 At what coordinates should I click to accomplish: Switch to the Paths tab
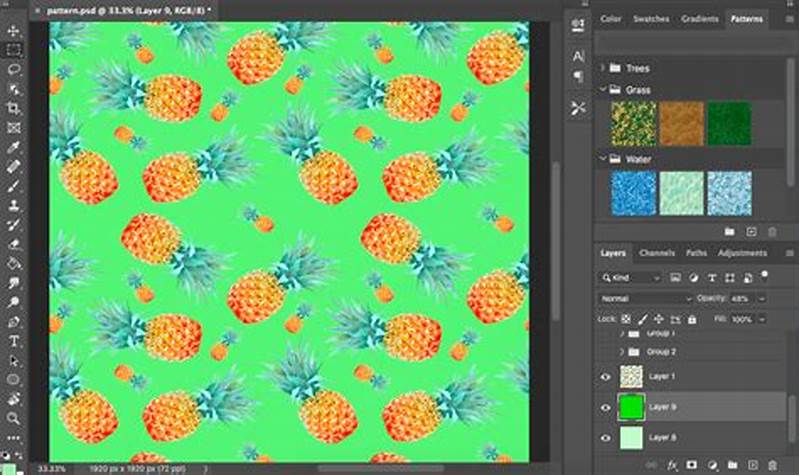click(x=696, y=253)
